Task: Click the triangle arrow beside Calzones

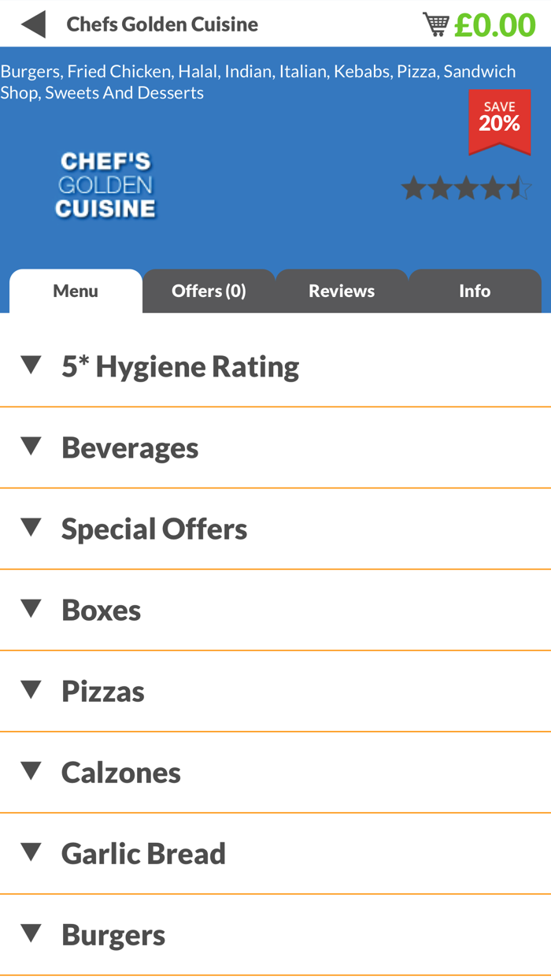Action: click(x=31, y=771)
